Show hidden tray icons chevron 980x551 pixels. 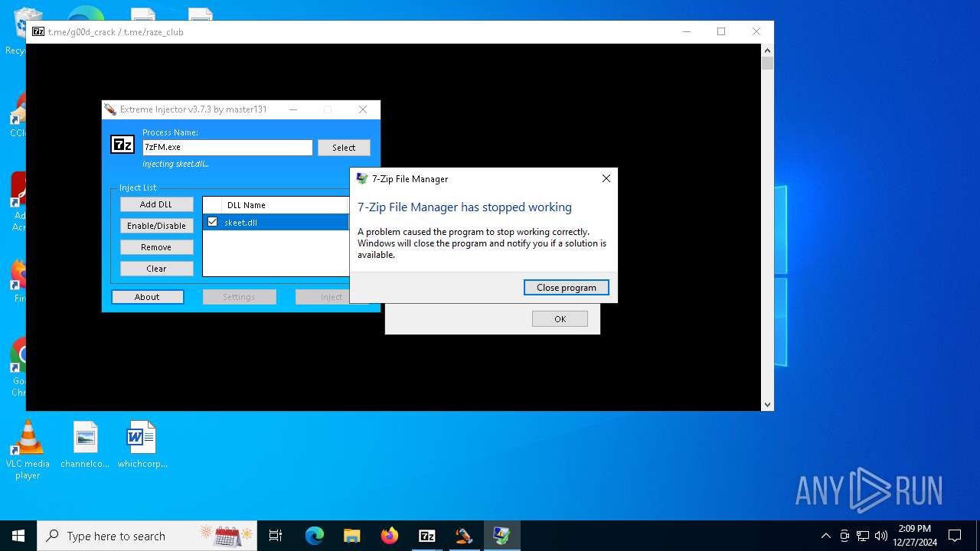(825, 536)
